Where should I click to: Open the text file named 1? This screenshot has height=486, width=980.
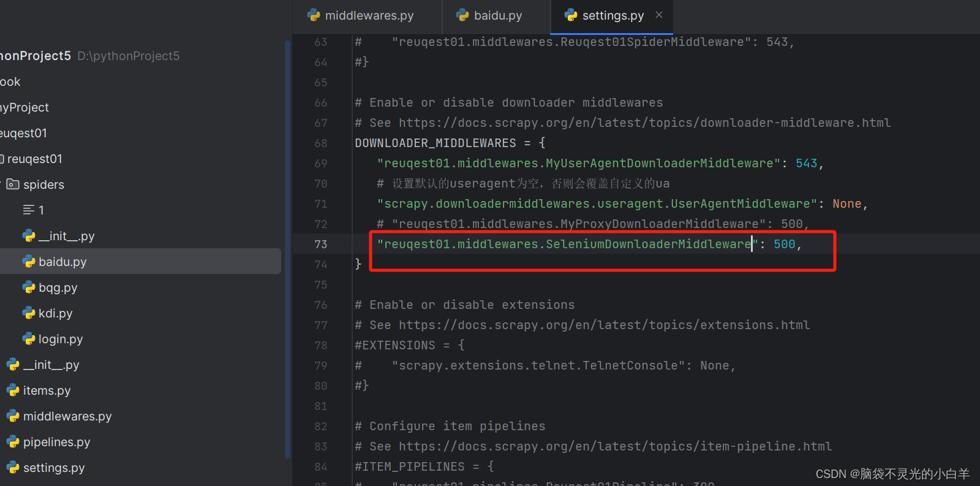41,210
